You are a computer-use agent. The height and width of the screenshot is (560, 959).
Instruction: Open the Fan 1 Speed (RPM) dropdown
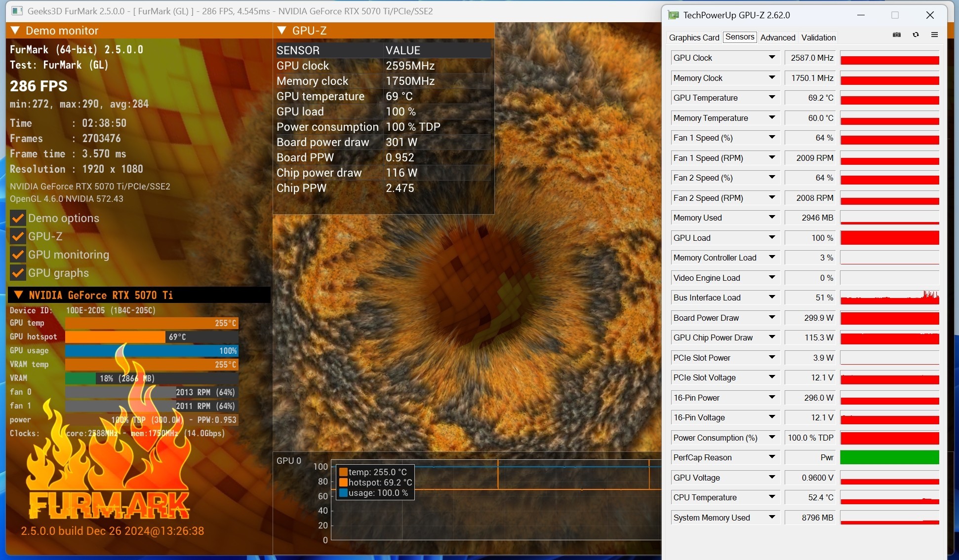pyautogui.click(x=772, y=158)
